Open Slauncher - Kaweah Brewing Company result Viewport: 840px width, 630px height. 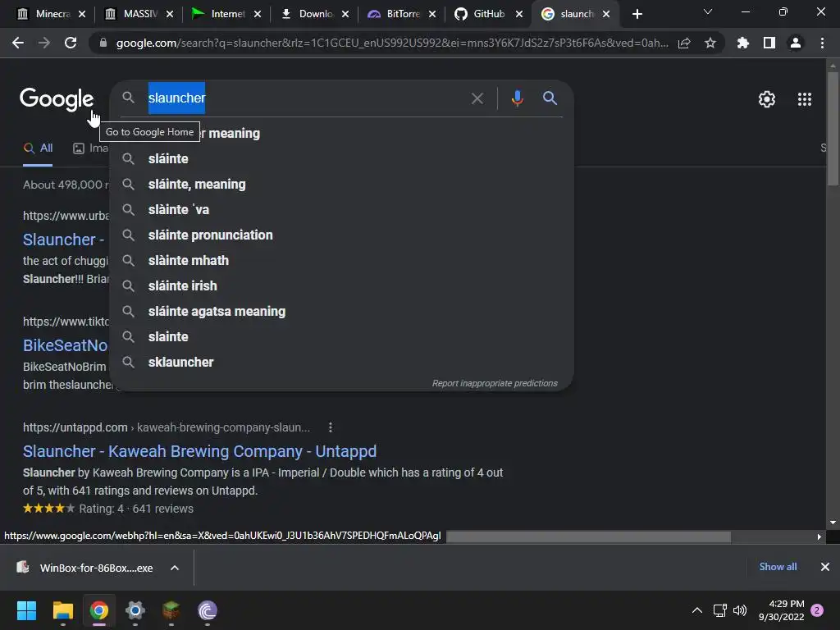tap(199, 451)
